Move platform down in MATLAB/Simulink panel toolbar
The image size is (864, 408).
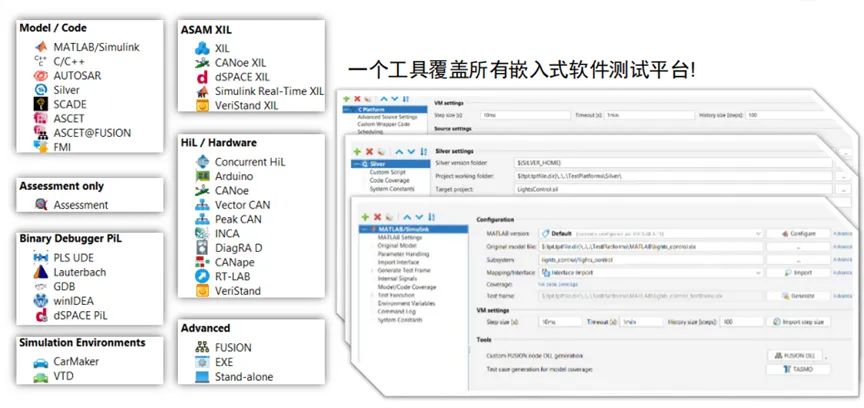pos(419,217)
